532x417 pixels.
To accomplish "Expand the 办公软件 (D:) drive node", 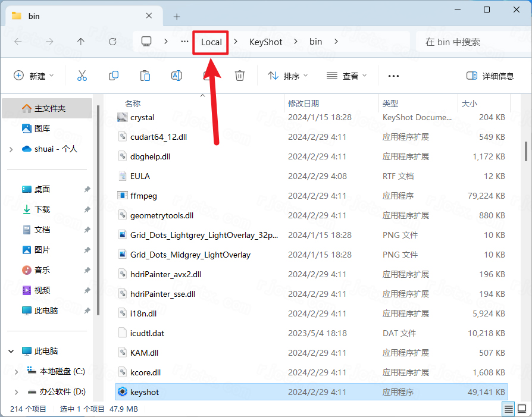I will (x=16, y=392).
